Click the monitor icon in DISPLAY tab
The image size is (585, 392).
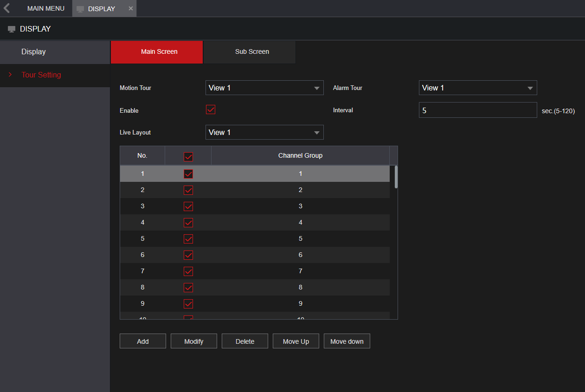(x=80, y=9)
